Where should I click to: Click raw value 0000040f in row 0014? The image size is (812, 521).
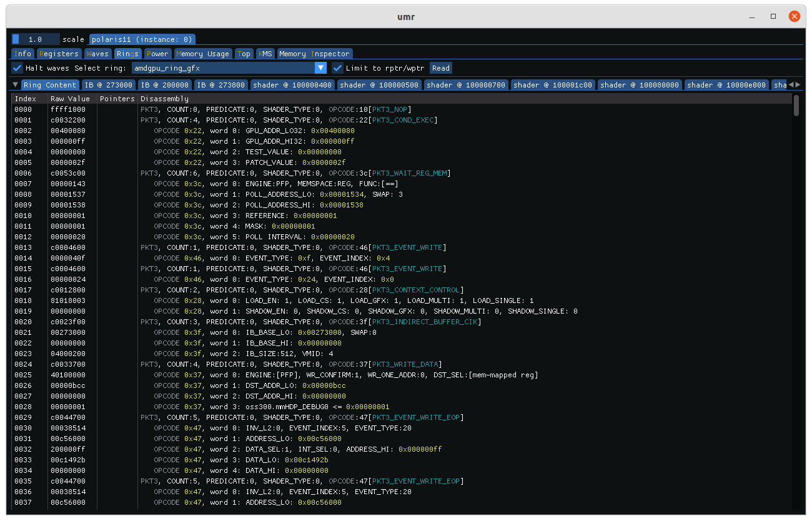tap(68, 258)
